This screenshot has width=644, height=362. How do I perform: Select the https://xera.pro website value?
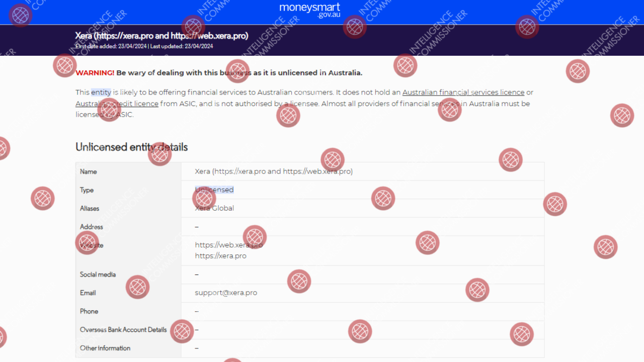pos(220,256)
